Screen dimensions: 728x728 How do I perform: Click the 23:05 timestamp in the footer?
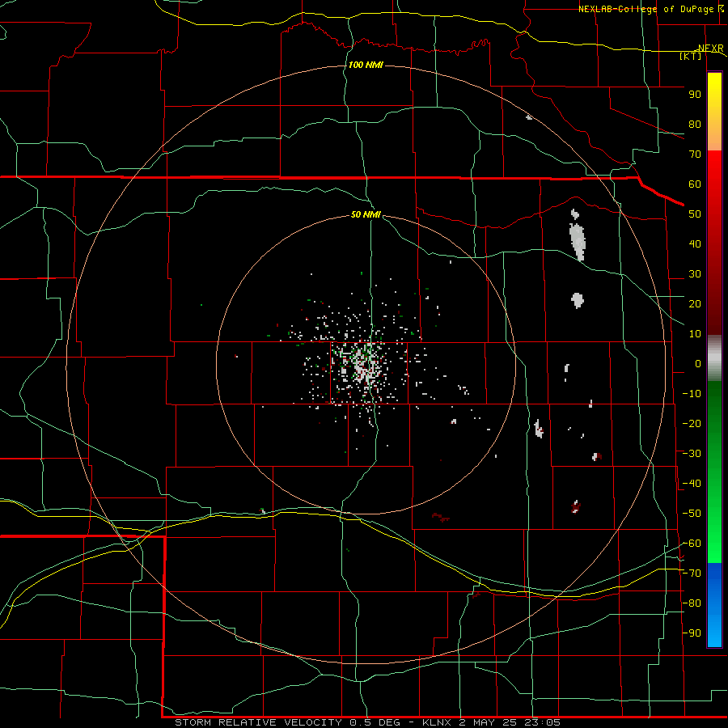click(542, 722)
